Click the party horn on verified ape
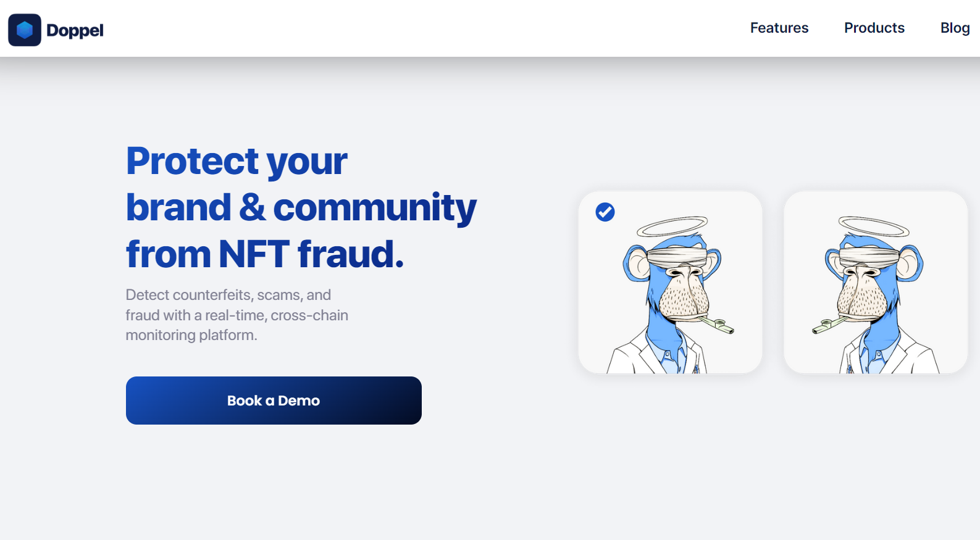The width and height of the screenshot is (980, 540). [x=716, y=324]
